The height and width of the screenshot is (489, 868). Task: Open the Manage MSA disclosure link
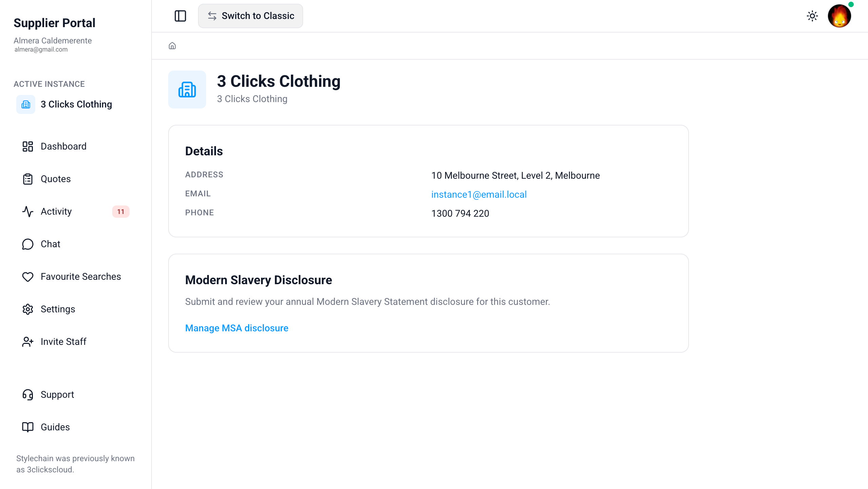click(x=237, y=328)
